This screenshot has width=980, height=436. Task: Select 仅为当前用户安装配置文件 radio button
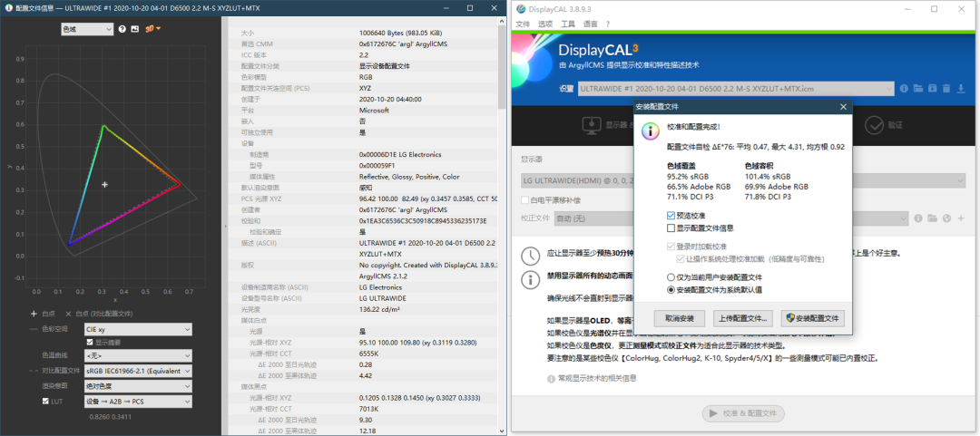click(x=671, y=276)
